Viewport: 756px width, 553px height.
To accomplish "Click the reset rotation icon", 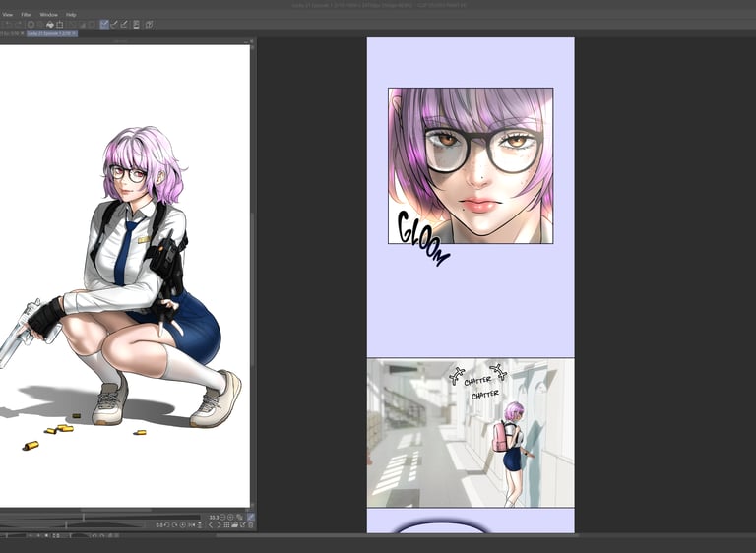I will click(x=183, y=525).
